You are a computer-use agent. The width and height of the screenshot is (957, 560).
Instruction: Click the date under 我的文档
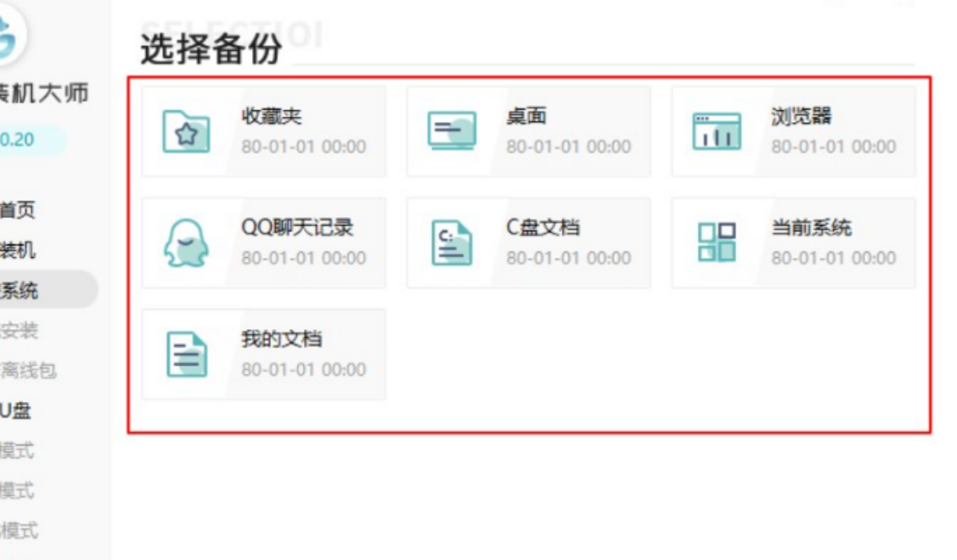point(303,370)
